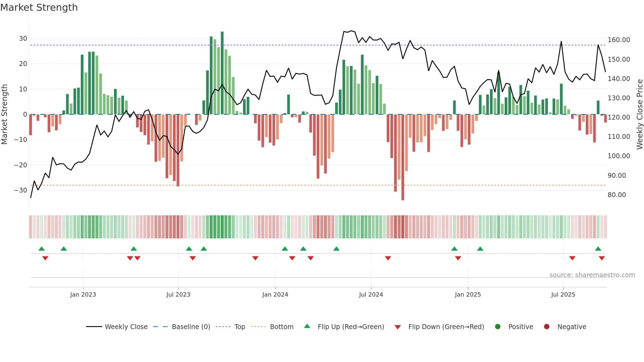Click the red Negative legend dot
Screen dimensions: 644x362
547,327
